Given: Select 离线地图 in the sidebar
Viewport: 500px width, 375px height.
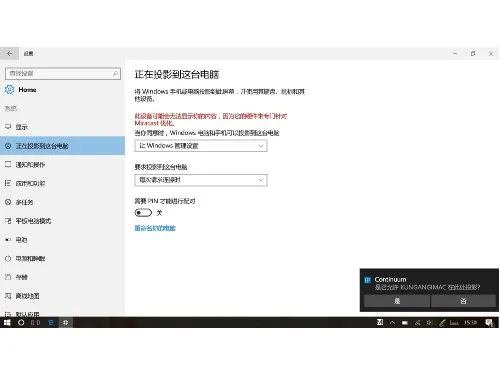Looking at the screenshot, I should point(63,295).
